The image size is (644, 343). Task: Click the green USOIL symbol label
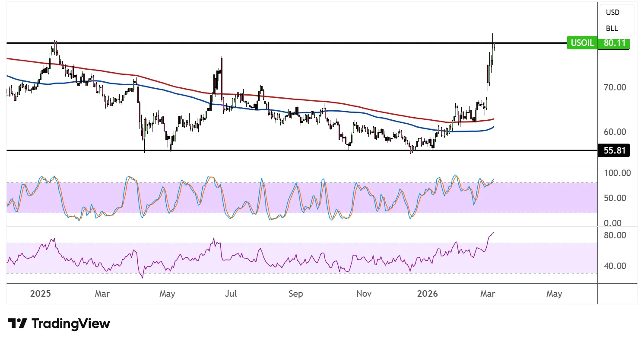pos(582,43)
